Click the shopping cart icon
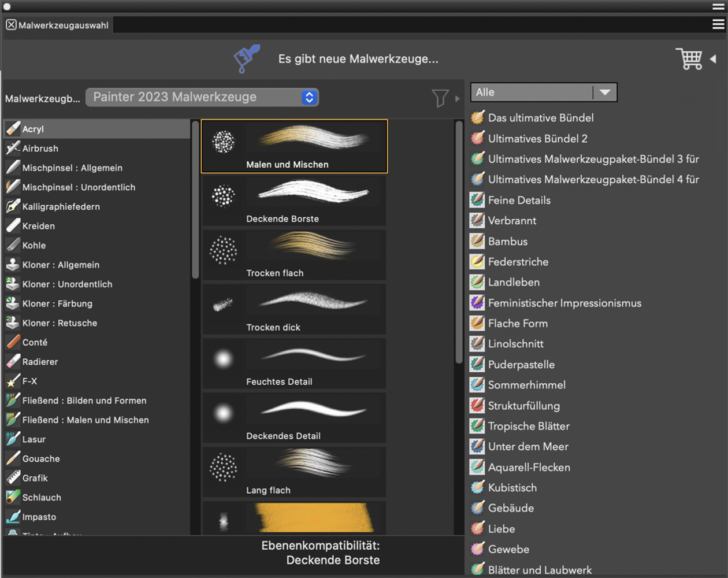 coord(689,58)
